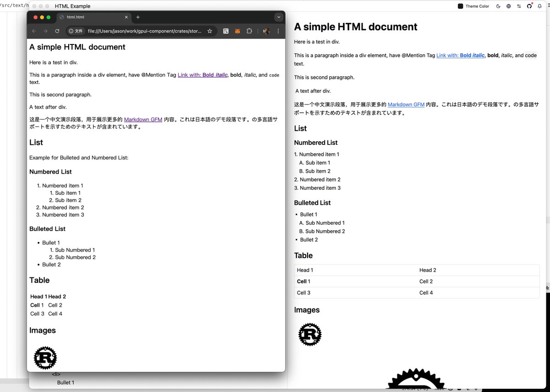Open 'Markdown GFM' link in HTML Example window
Image resolution: width=550 pixels, height=392 pixels.
[406, 105]
